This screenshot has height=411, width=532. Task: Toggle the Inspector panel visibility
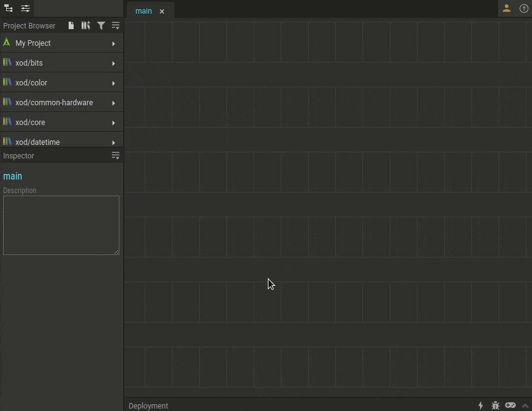[25, 9]
